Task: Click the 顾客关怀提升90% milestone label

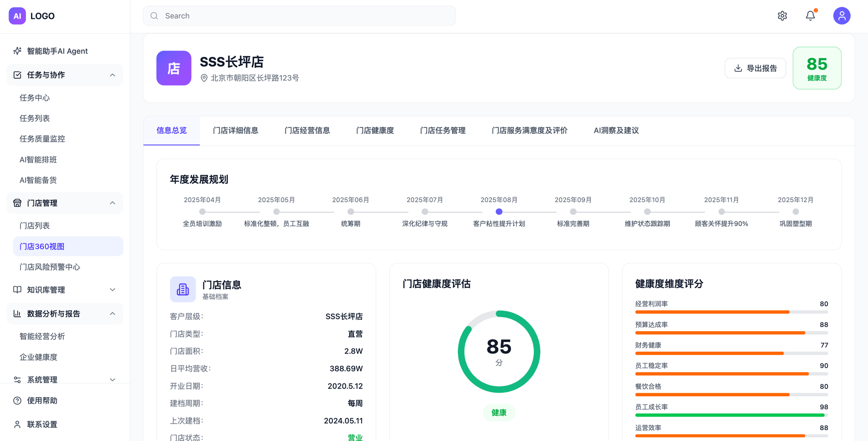Action: [722, 223]
